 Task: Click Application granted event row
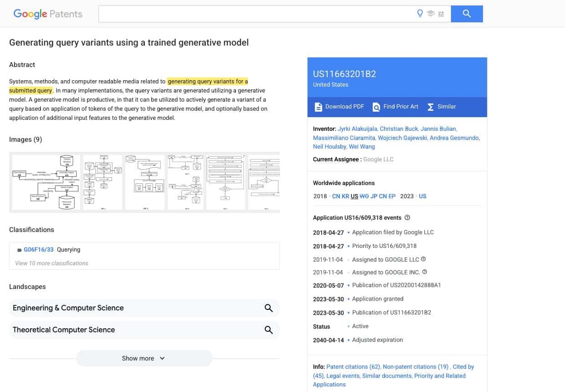coord(378,299)
